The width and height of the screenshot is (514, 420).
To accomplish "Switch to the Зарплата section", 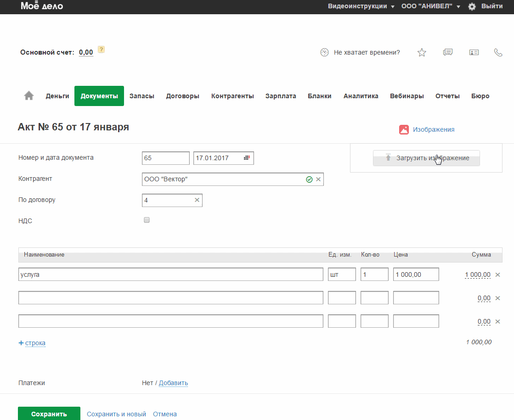I will (x=281, y=96).
